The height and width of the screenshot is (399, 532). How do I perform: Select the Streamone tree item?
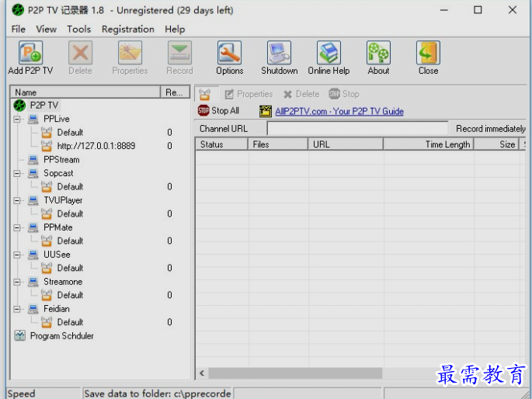click(x=63, y=282)
